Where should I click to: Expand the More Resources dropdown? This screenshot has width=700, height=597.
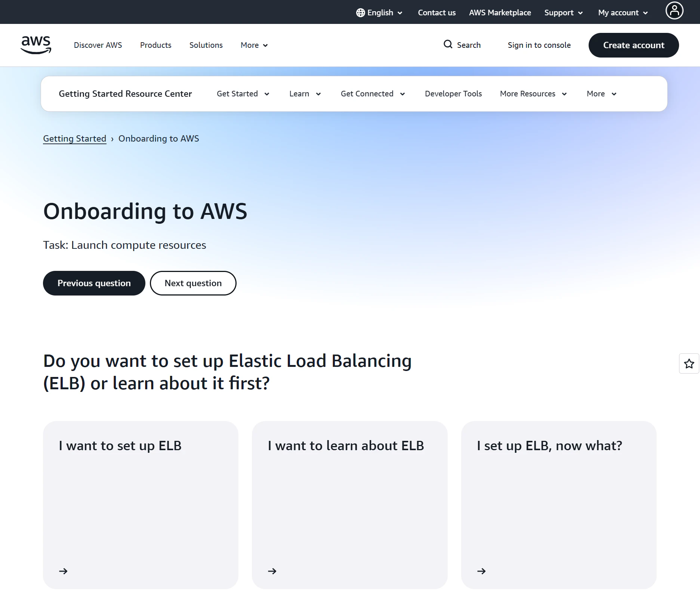coord(533,94)
